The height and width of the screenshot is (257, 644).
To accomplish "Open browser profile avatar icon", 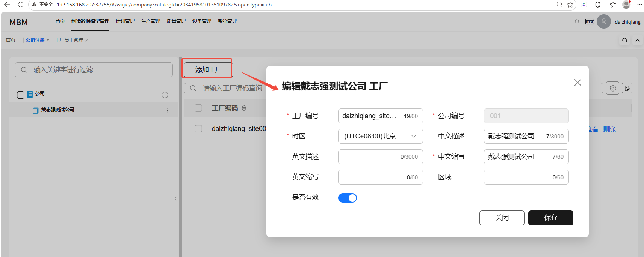I will 626,5.
